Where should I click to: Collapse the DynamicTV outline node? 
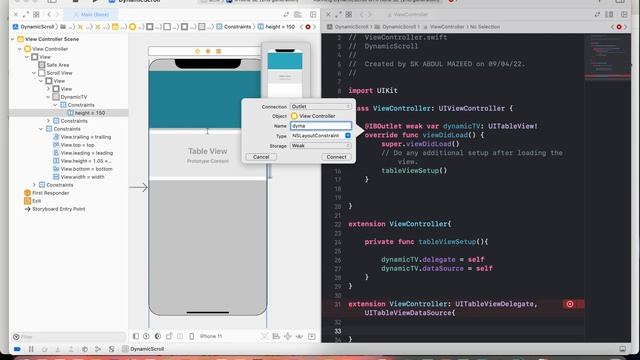[48, 97]
